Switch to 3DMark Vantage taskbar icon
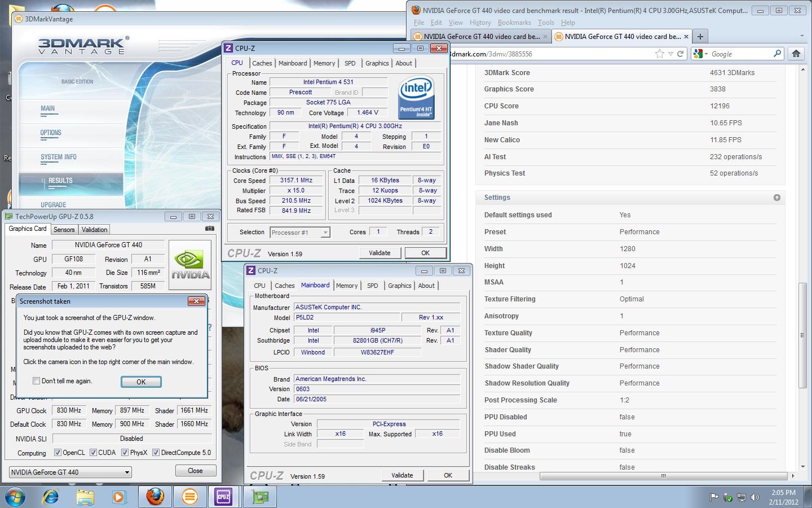This screenshot has width=812, height=508. [190, 497]
